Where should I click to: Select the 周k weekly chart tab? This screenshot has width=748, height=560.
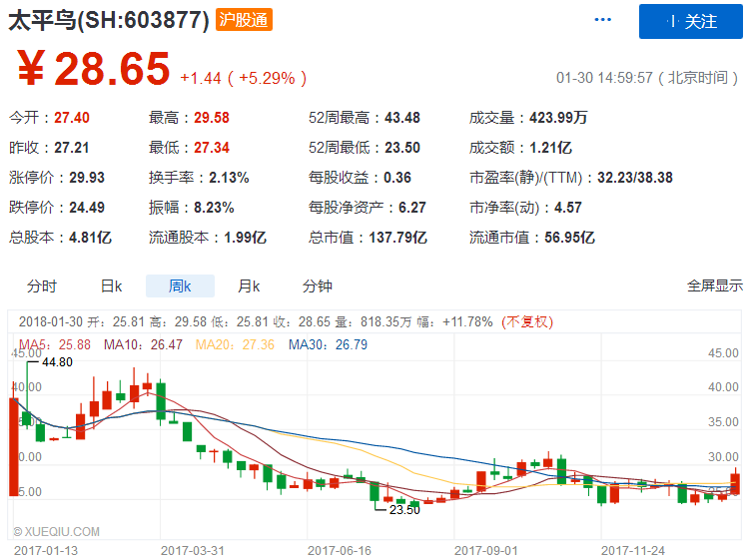click(180, 286)
